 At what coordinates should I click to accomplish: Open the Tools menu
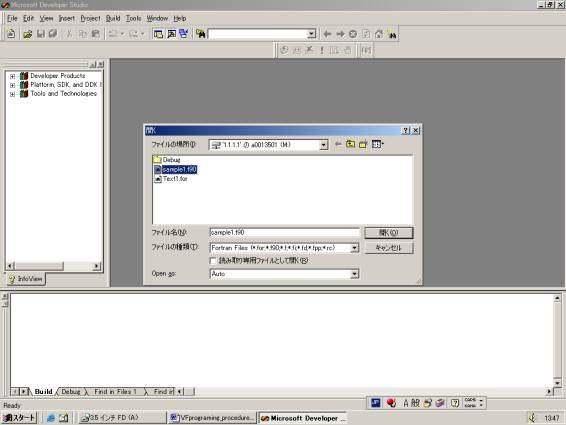tap(133, 18)
